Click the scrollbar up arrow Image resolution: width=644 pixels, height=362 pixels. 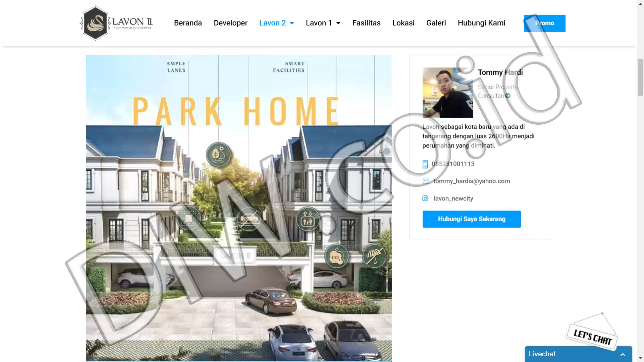(x=640, y=3)
